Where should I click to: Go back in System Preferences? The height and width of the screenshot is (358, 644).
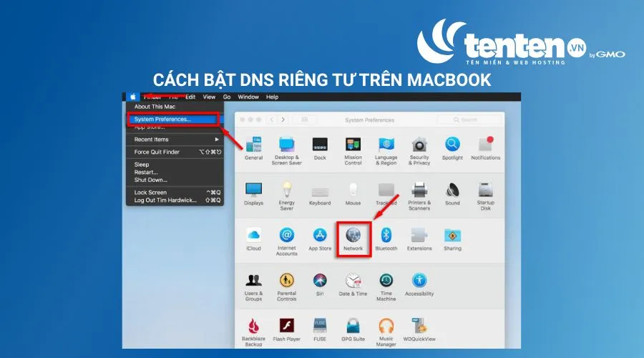click(271, 120)
